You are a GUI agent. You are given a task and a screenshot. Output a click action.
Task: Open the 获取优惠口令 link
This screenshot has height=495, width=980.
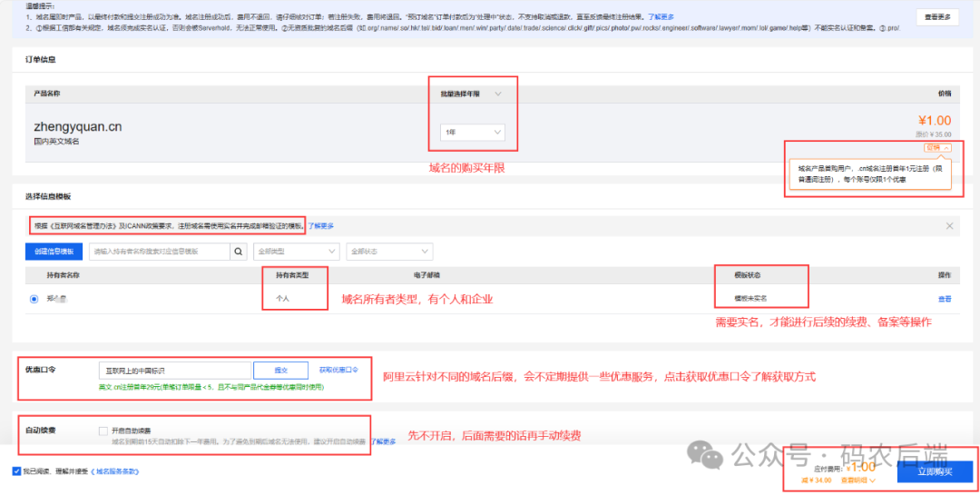point(338,370)
